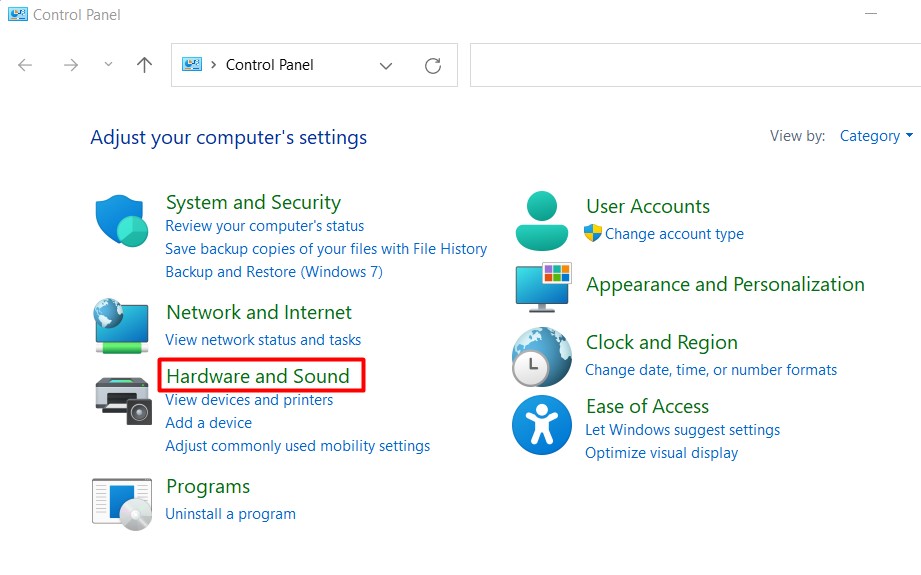Open Hardware and Sound category

click(x=258, y=376)
